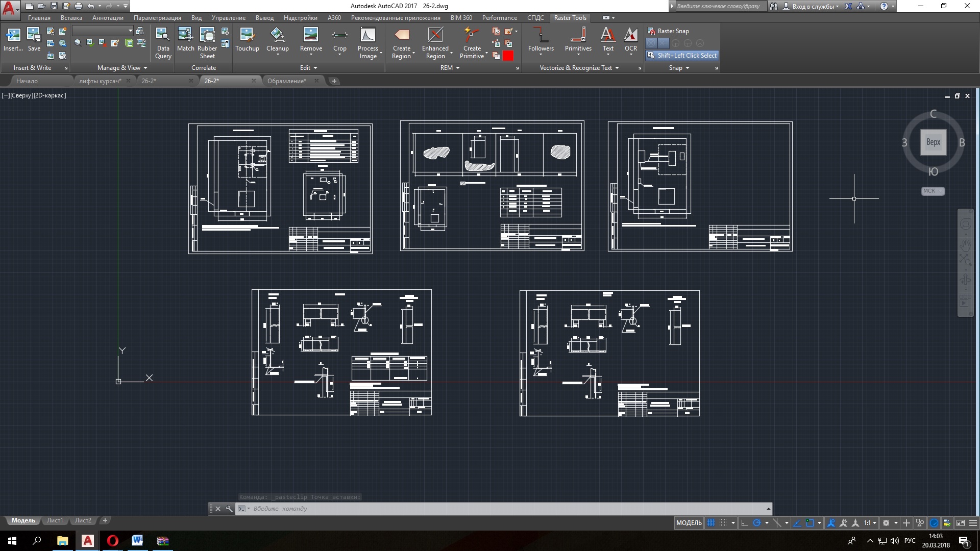Image resolution: width=980 pixels, height=551 pixels.
Task: Expand the Snap panel dropdown
Action: [679, 68]
